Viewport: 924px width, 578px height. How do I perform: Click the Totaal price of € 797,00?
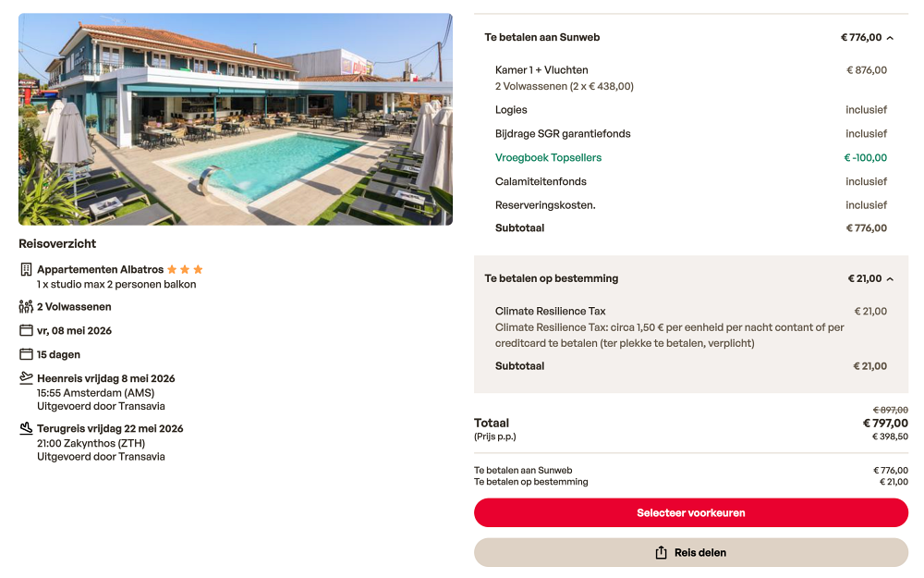pyautogui.click(x=885, y=424)
